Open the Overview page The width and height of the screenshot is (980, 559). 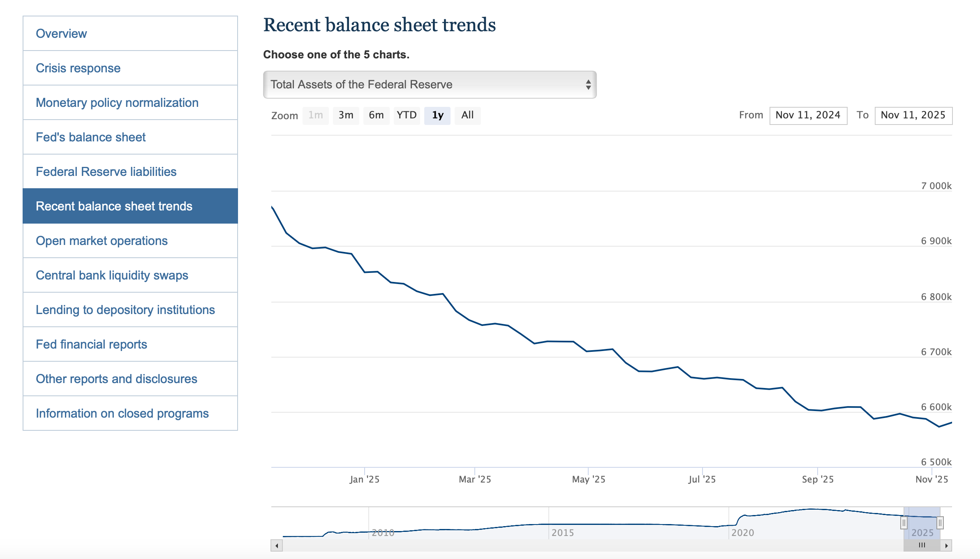pyautogui.click(x=61, y=33)
